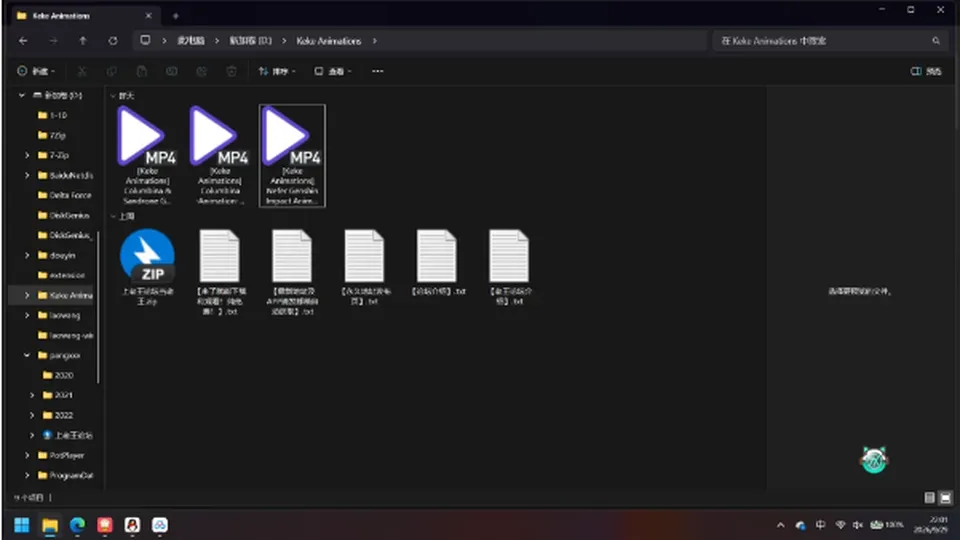Open Microsoft Edge from the taskbar
960x540 pixels.
point(77,525)
